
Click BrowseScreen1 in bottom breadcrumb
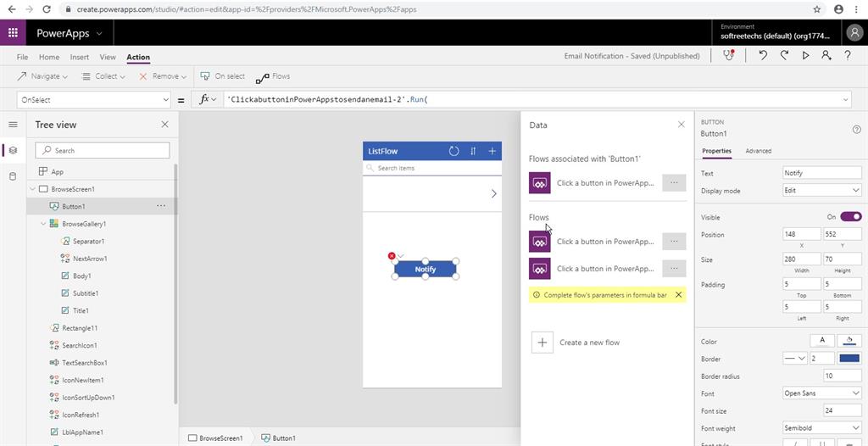(215, 438)
